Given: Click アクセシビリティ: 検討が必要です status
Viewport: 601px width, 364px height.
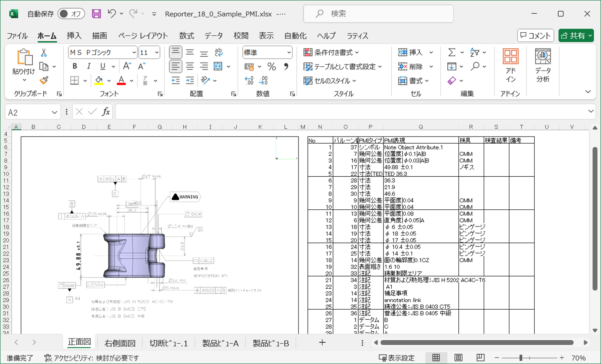Looking at the screenshot, I should [x=92, y=358].
